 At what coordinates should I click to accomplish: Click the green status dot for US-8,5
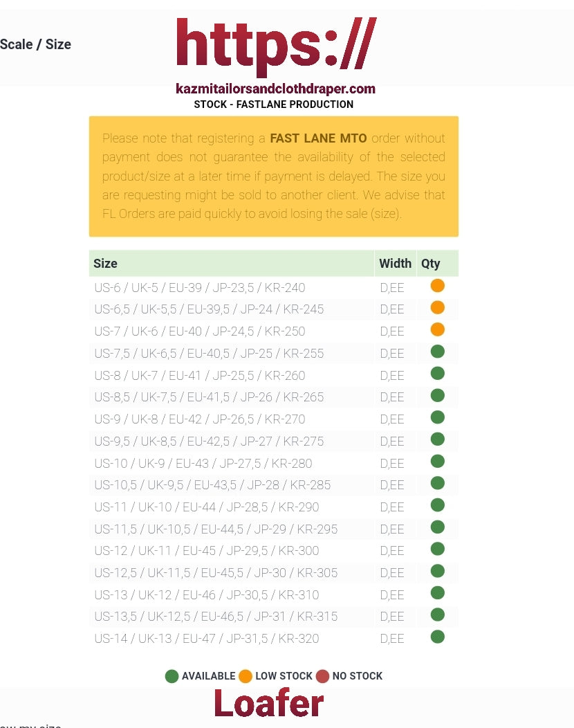click(437, 396)
